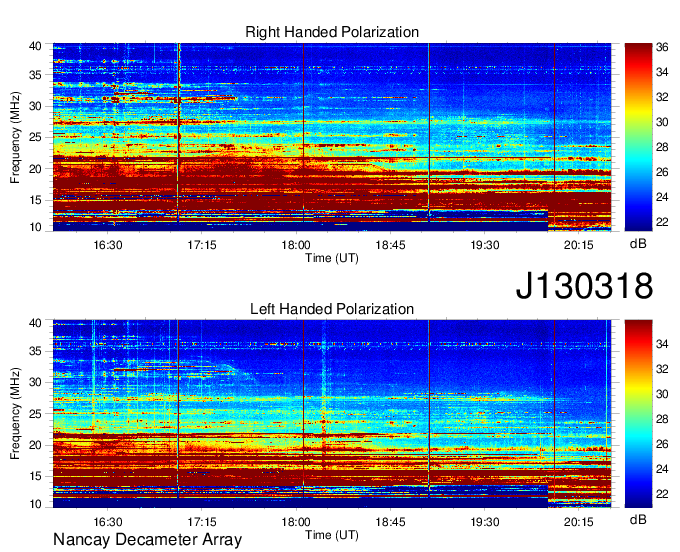680x552 pixels.
Task: Click the 30 frequency tick of Right Handed plot
Action: 35,106
